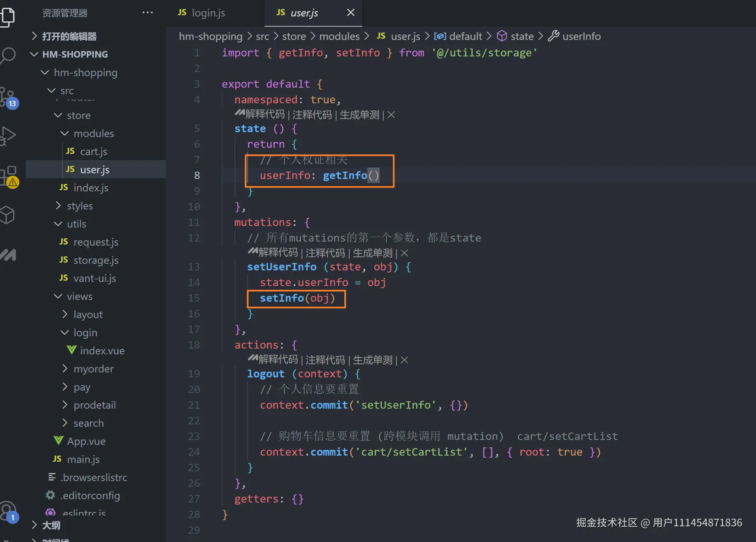Click 注释代码 above the state function
Viewport: 756px width, 542px height.
[312, 115]
